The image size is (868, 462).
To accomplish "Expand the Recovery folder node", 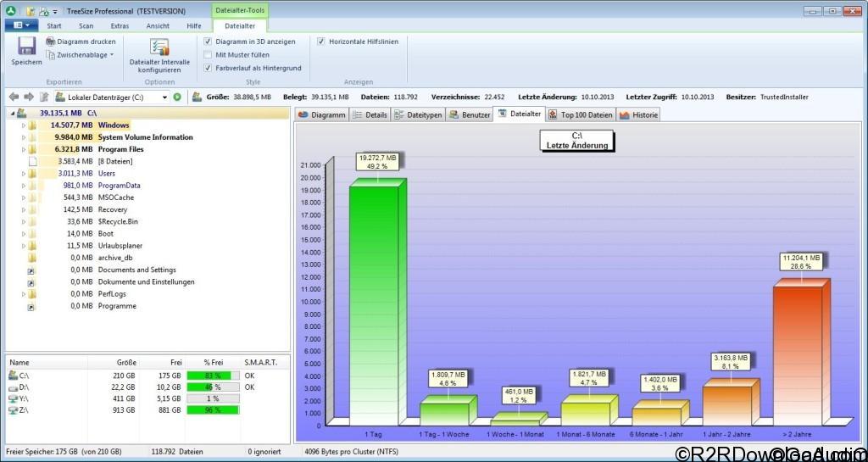I will click(x=23, y=210).
